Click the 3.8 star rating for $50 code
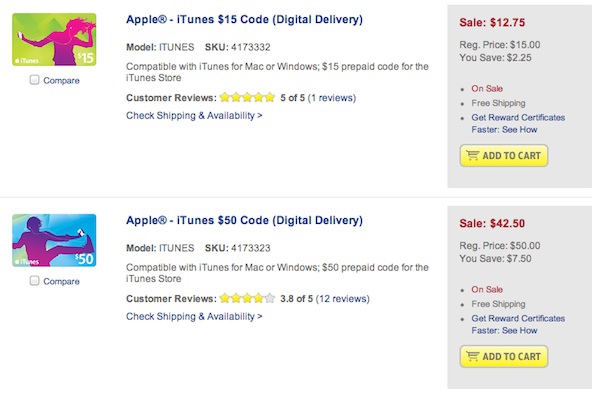 [x=247, y=298]
